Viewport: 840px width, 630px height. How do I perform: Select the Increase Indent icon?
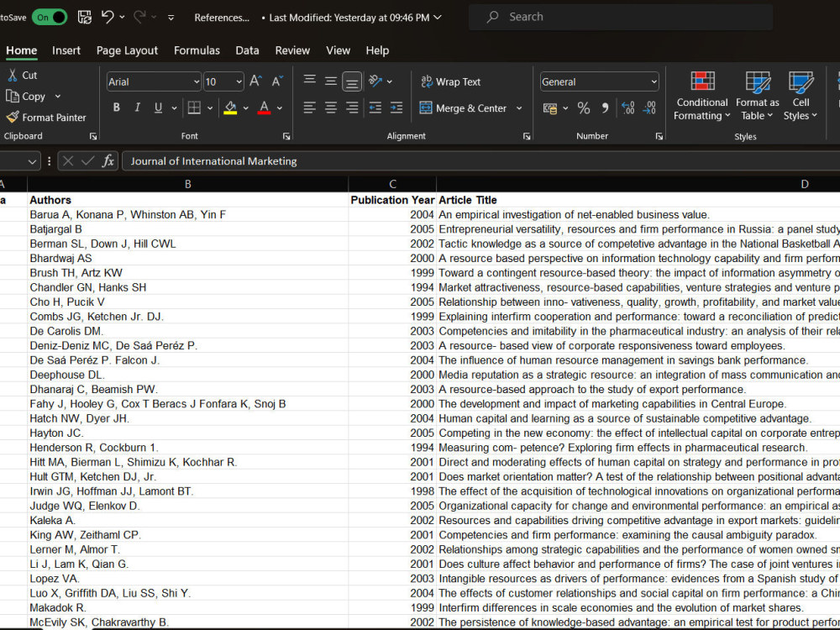[396, 108]
